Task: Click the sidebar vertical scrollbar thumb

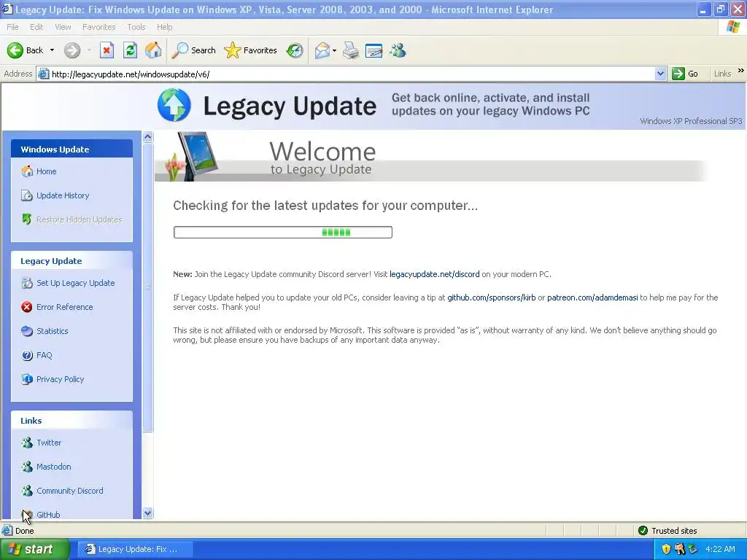Action: [147, 287]
